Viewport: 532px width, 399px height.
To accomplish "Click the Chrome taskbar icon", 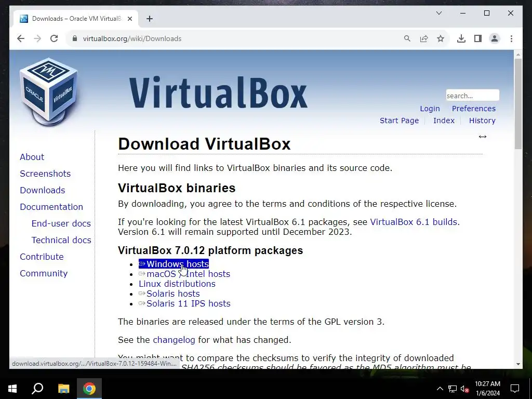I will [x=89, y=389].
